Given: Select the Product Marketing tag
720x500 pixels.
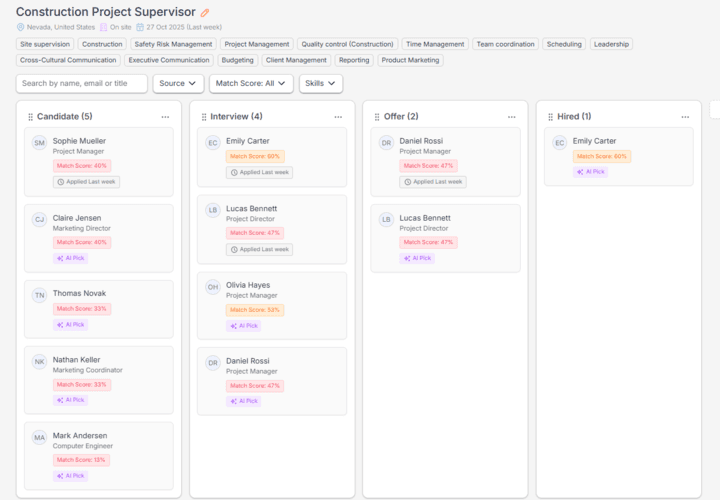Looking at the screenshot, I should click(411, 60).
